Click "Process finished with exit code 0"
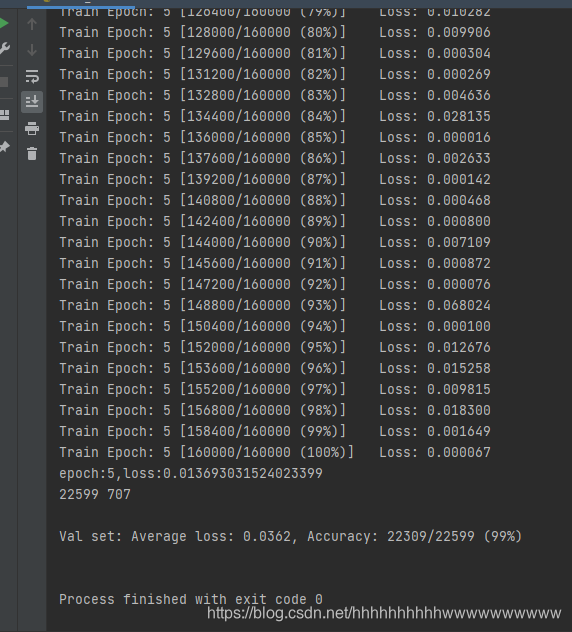572x632 pixels. [x=191, y=599]
